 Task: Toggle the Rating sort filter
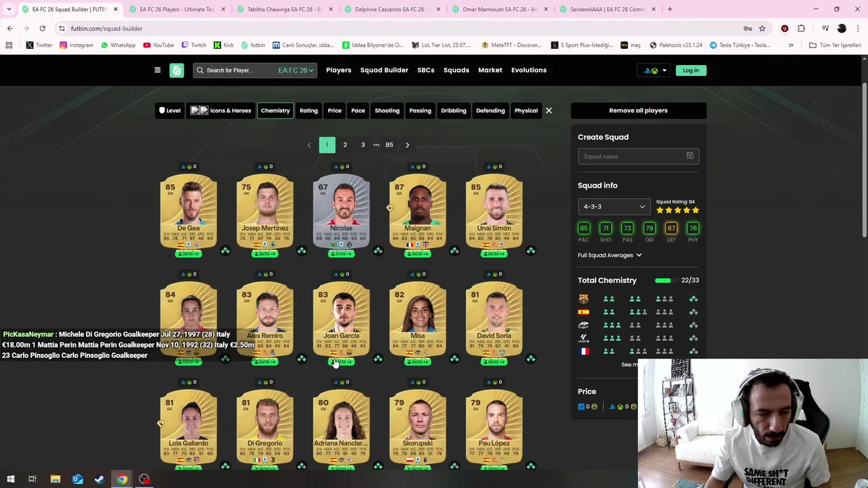coord(309,110)
